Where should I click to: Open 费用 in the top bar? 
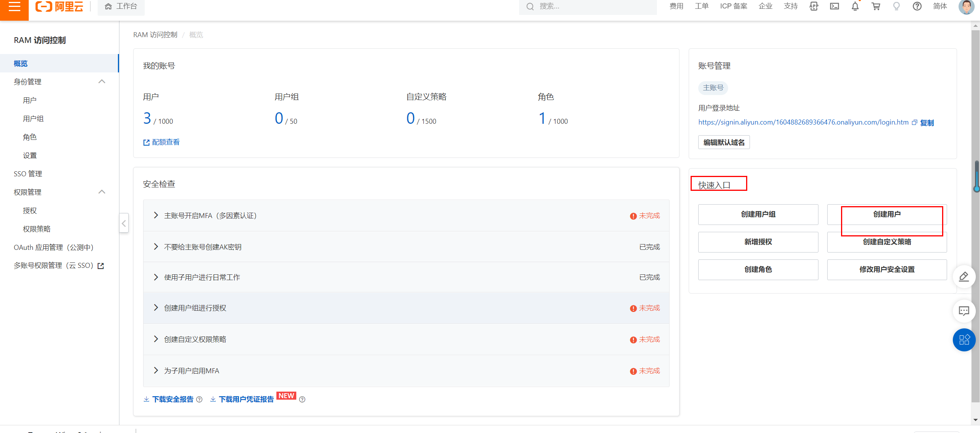coord(676,6)
